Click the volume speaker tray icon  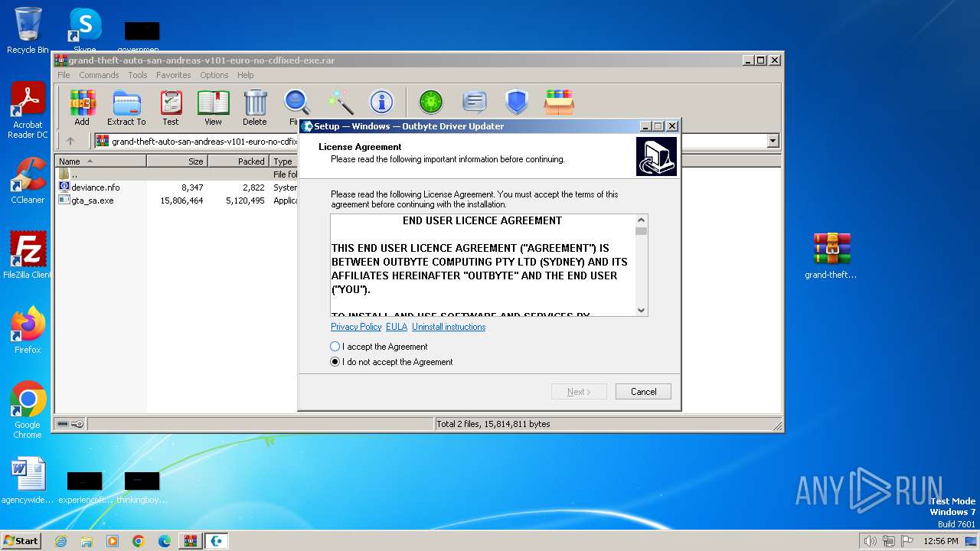point(870,541)
